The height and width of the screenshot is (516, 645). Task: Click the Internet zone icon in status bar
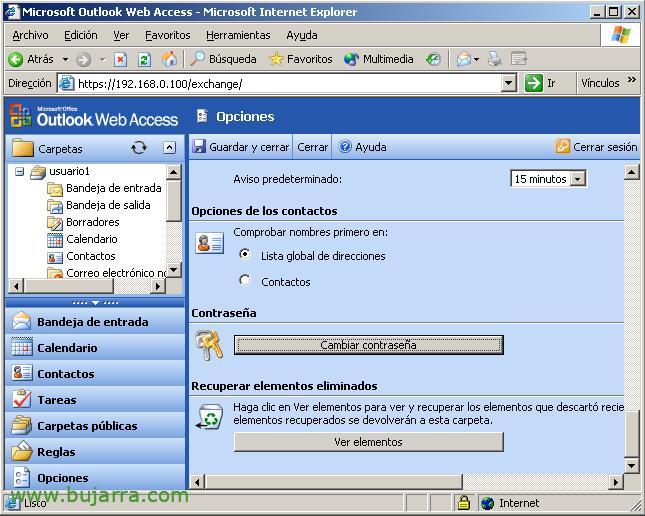(x=487, y=503)
